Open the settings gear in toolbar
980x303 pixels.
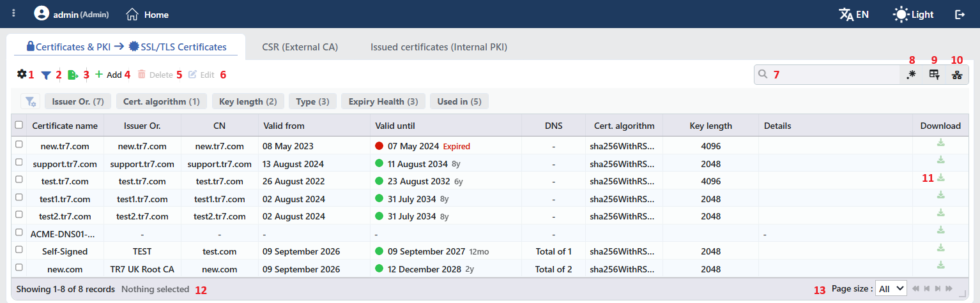22,74
